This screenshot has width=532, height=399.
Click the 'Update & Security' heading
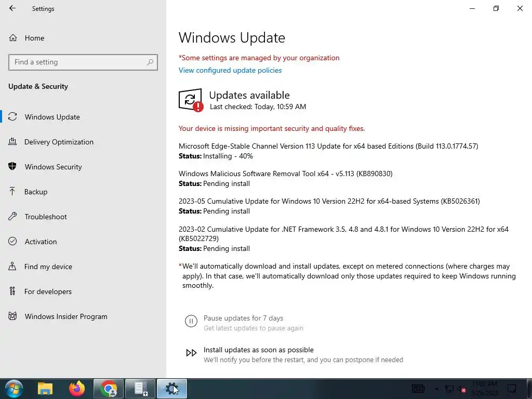point(38,87)
